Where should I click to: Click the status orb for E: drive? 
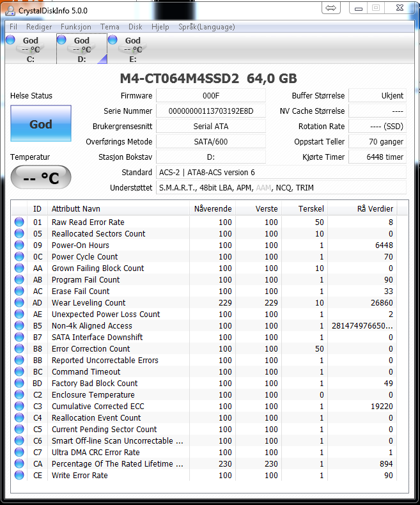[x=113, y=40]
